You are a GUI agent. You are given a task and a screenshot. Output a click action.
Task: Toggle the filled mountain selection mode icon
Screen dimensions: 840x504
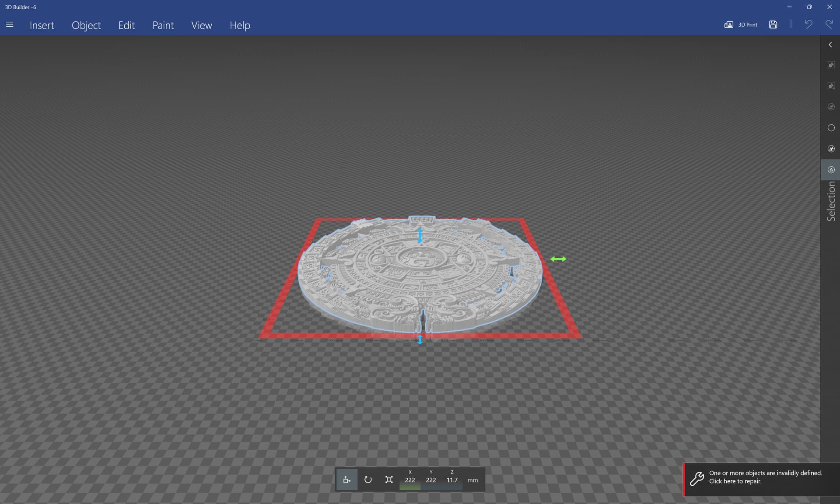coord(831,149)
